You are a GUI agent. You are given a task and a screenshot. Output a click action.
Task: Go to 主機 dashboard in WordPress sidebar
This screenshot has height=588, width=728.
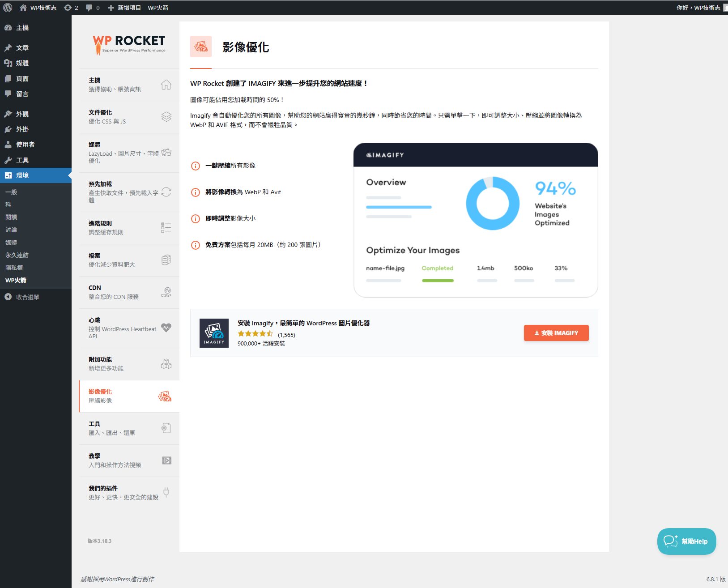[x=36, y=28]
